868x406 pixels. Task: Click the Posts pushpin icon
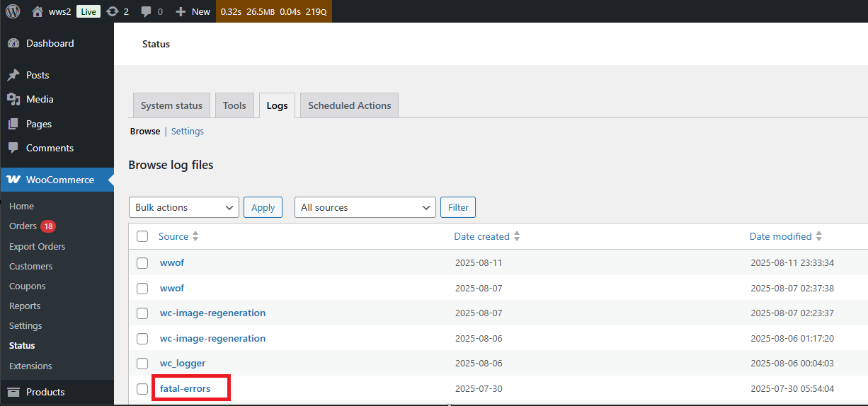pos(13,75)
